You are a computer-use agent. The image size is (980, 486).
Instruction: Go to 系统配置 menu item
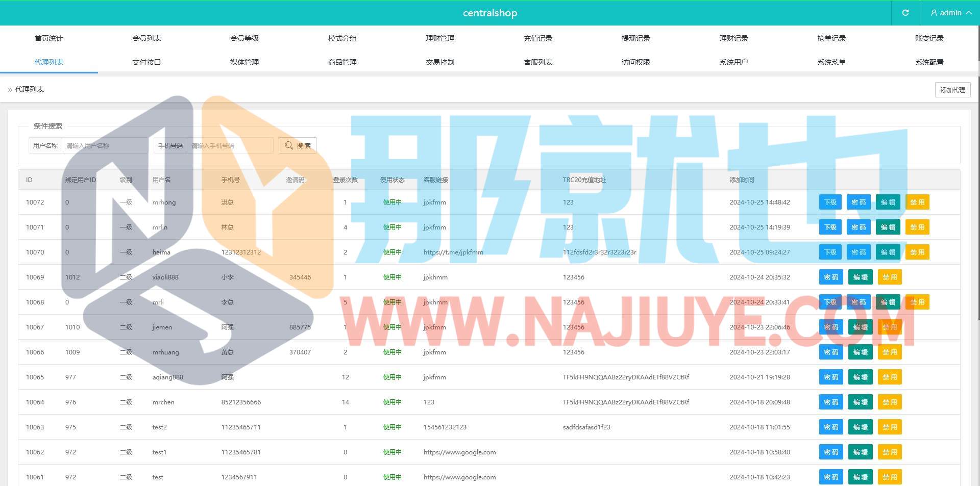[x=929, y=62]
